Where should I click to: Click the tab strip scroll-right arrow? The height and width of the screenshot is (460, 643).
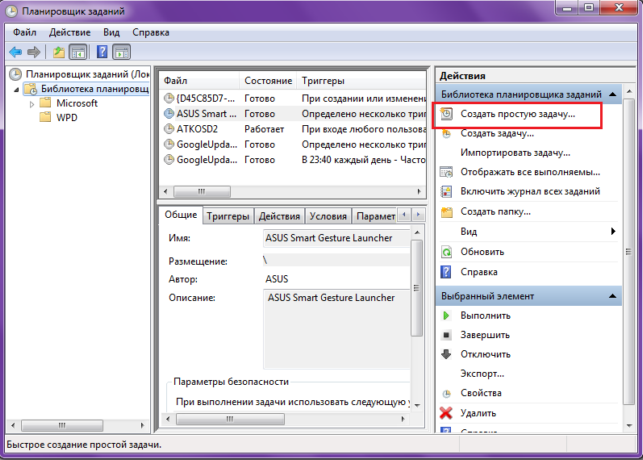click(418, 214)
